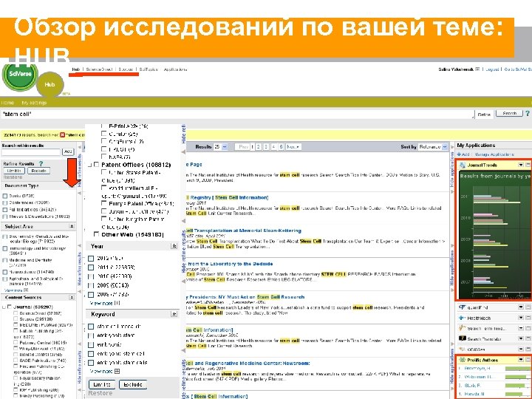Click the Search Term Analyzer icon

pos(462,328)
